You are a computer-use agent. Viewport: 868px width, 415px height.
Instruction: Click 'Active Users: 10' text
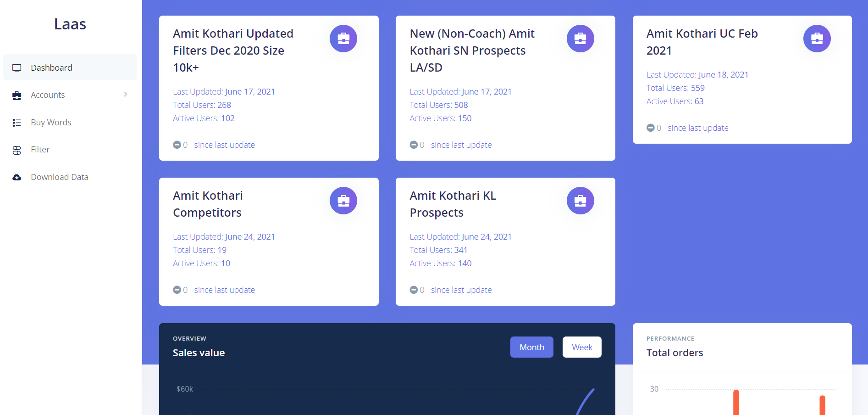(201, 264)
